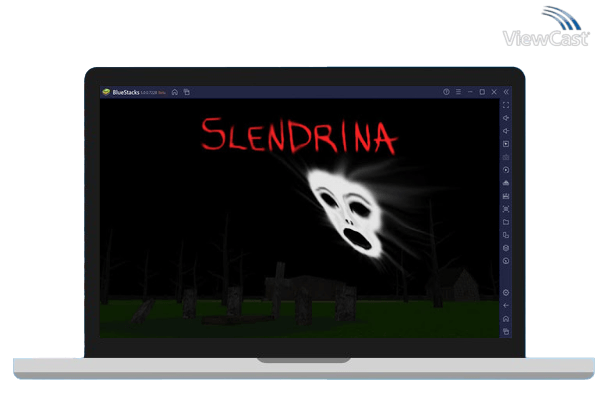Image resolution: width=602 pixels, height=414 pixels.
Task: Decrease volume from sidebar
Action: tap(506, 131)
